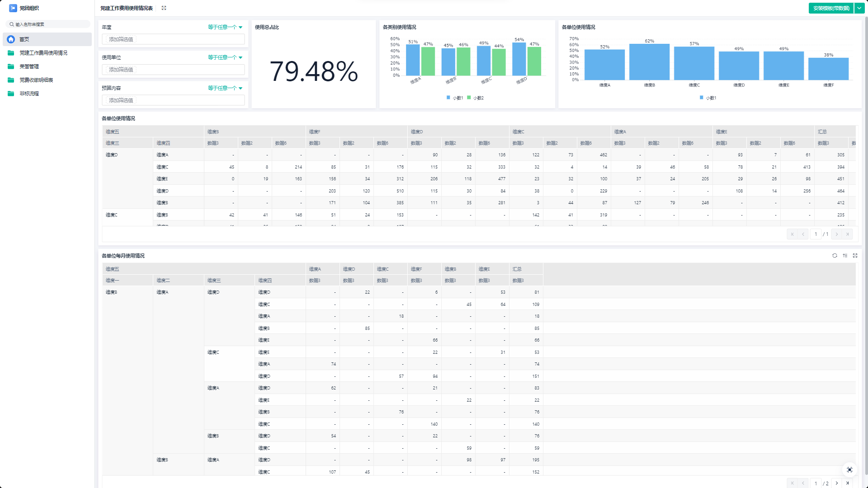Open the 年度 filter condition dropdown

[x=225, y=27]
